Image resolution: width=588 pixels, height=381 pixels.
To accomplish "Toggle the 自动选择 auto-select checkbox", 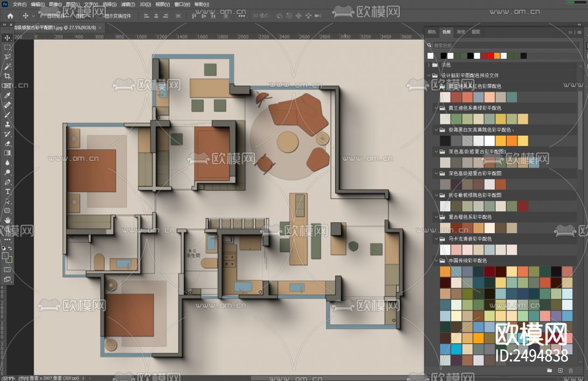I will (x=44, y=16).
